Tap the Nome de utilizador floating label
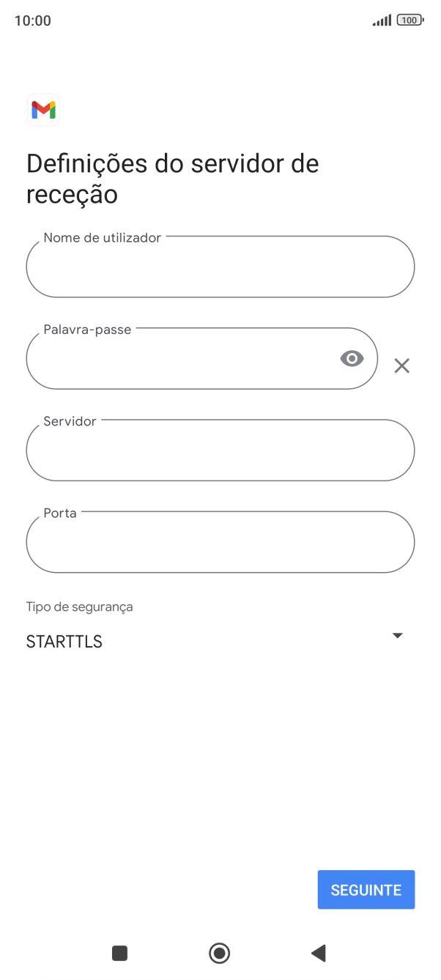 coord(102,237)
